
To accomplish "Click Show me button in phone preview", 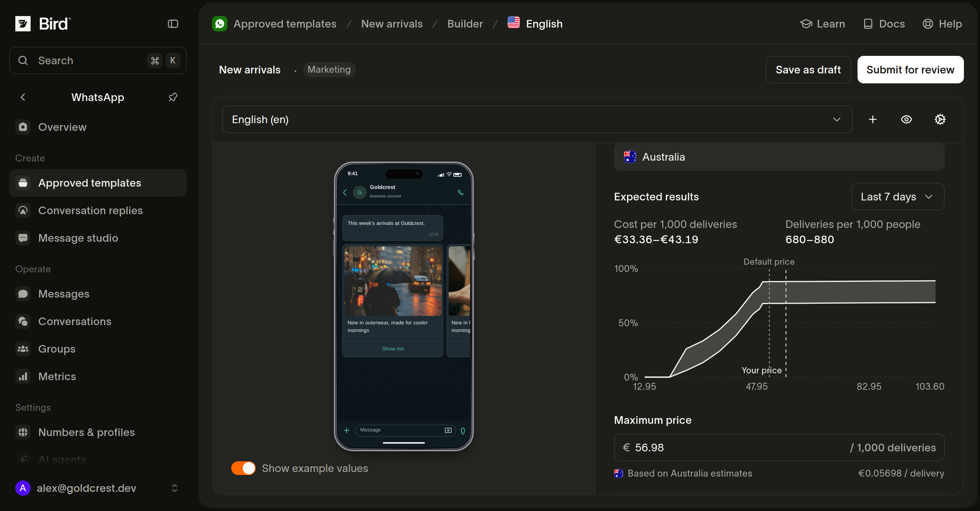I will coord(393,348).
